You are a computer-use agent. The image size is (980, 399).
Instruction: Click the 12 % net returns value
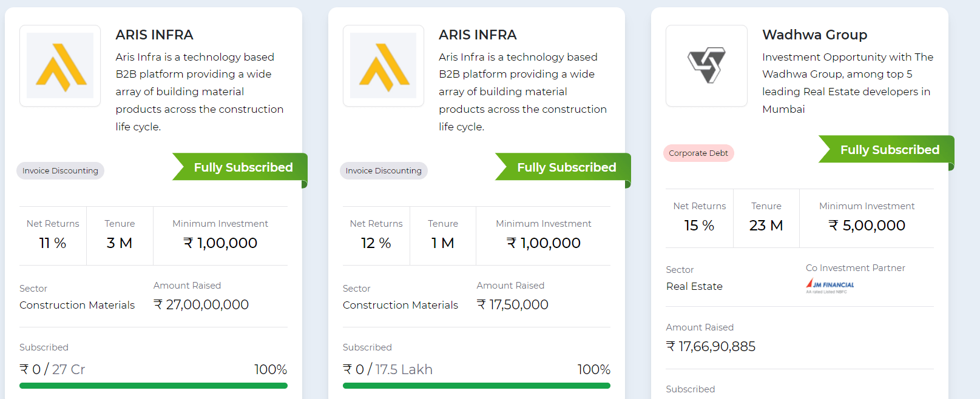pyautogui.click(x=376, y=243)
